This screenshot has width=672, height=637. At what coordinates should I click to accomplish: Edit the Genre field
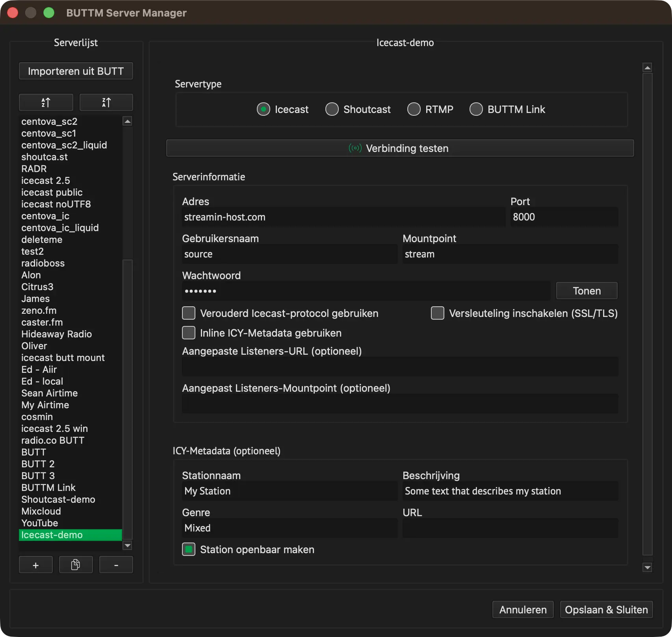pos(290,528)
